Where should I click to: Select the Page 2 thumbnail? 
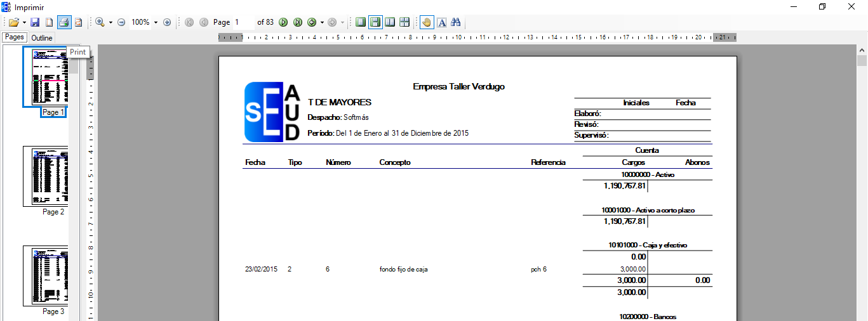point(45,176)
